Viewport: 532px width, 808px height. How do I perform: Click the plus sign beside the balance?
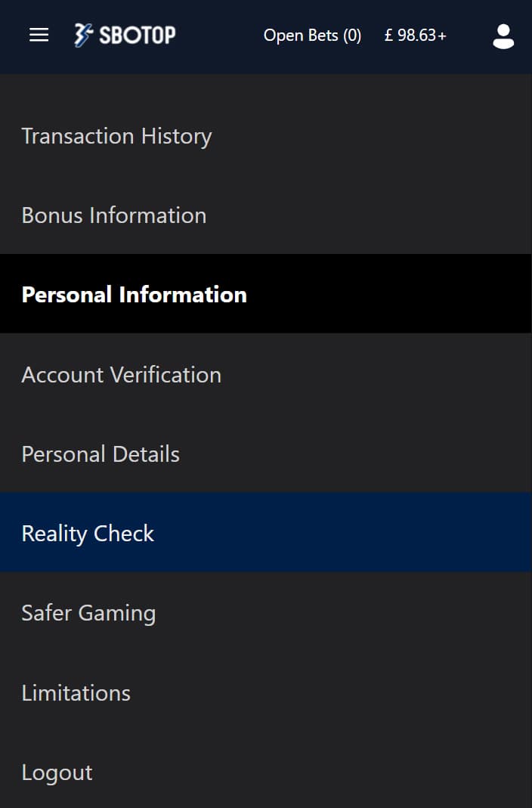point(442,36)
